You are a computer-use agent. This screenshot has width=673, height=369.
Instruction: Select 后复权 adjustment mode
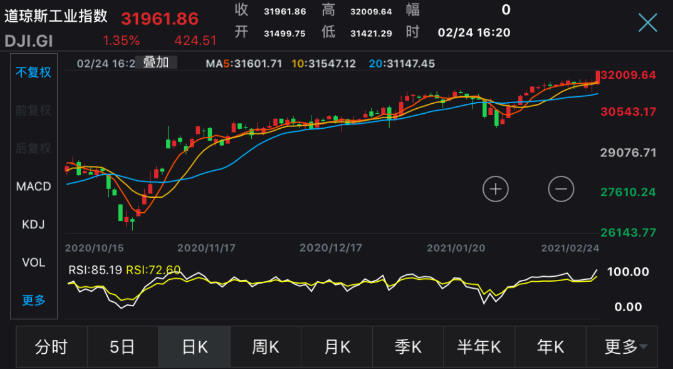(x=33, y=148)
